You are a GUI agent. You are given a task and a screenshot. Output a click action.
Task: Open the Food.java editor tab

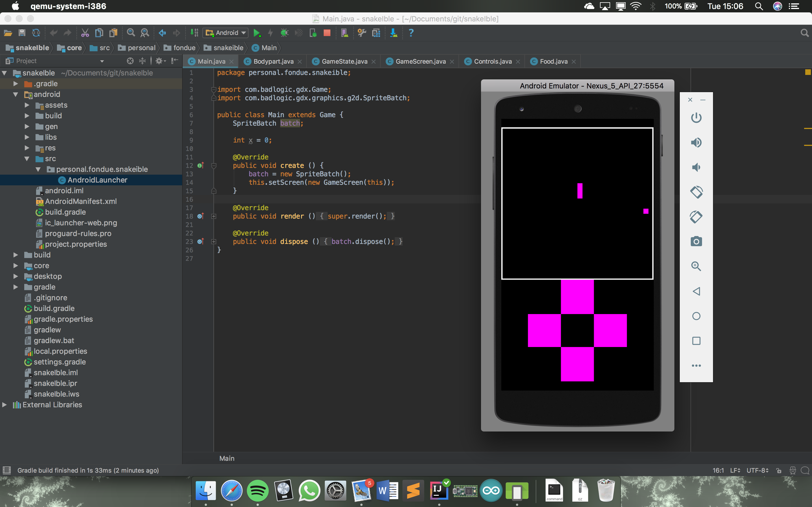coord(553,61)
